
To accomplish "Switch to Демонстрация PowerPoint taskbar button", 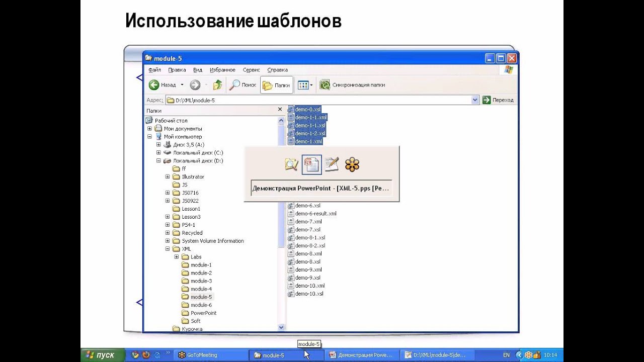I will pyautogui.click(x=362, y=355).
